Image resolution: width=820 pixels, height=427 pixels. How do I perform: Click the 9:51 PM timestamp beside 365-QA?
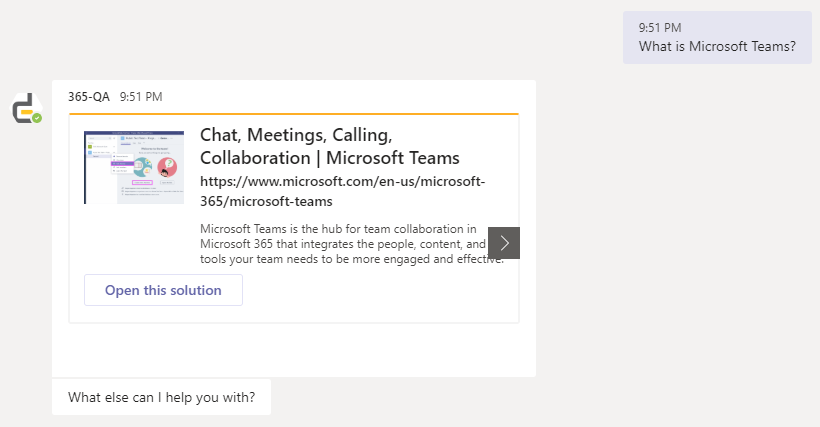point(141,97)
